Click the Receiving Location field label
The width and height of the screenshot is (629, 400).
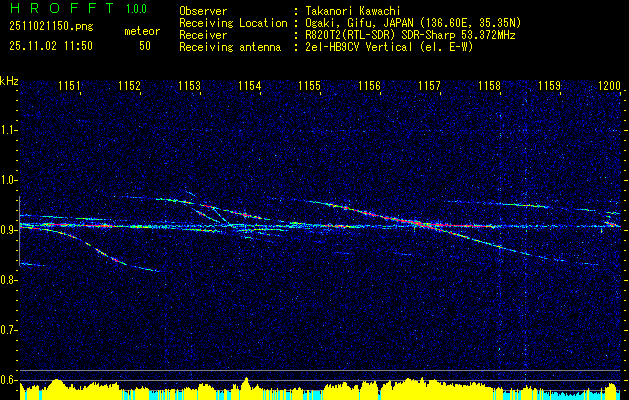point(233,23)
